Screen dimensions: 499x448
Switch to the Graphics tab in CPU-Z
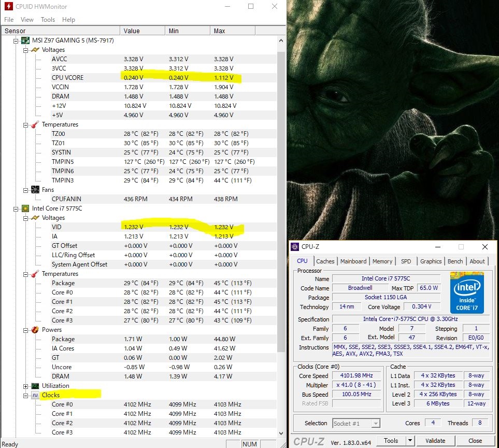[x=431, y=261]
